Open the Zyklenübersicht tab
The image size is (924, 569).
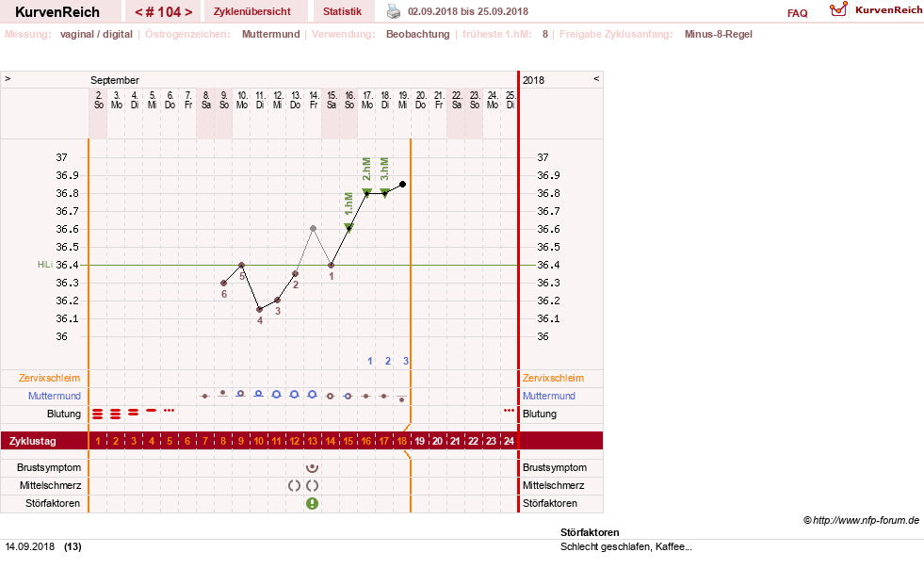252,11
